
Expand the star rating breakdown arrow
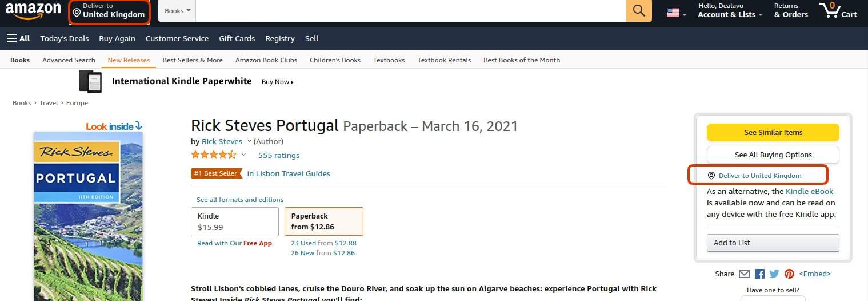[x=243, y=155]
